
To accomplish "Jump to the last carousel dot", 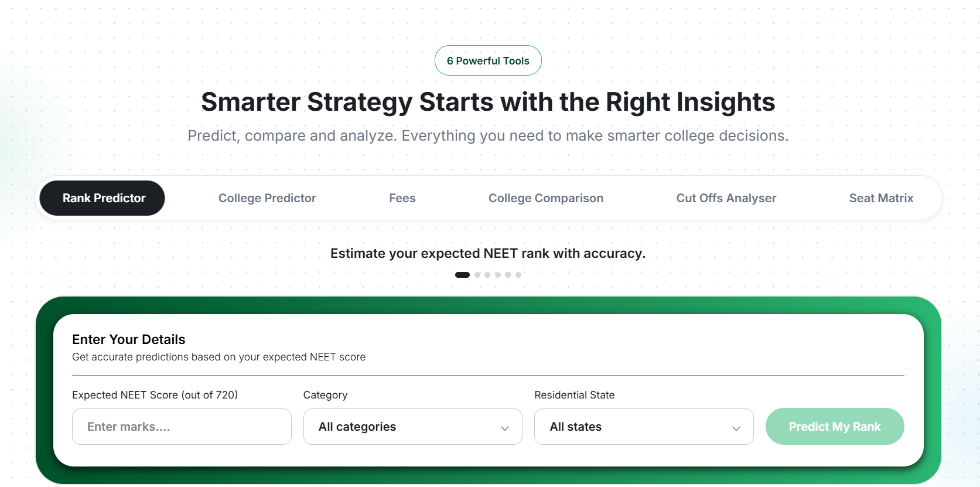I will (x=518, y=274).
